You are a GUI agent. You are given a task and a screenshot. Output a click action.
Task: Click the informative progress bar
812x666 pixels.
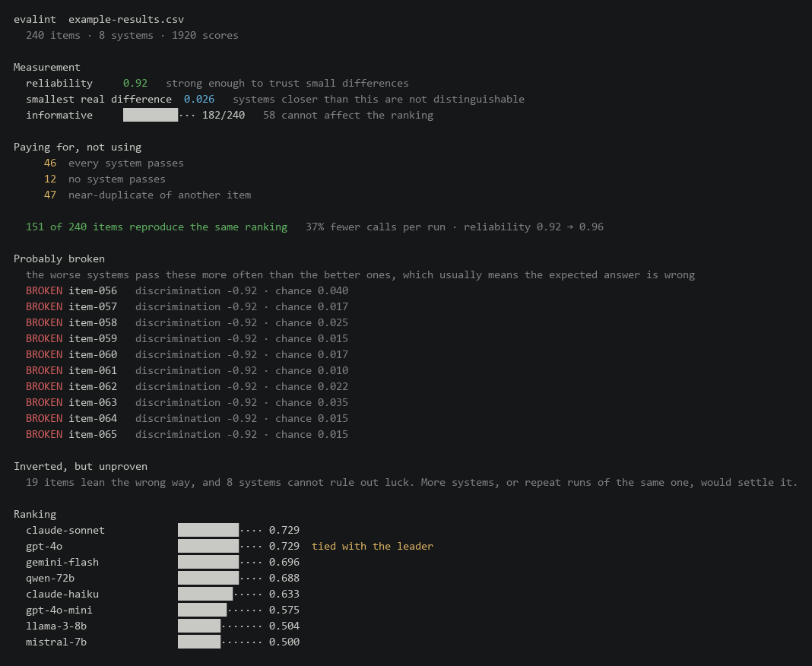pyautogui.click(x=151, y=115)
